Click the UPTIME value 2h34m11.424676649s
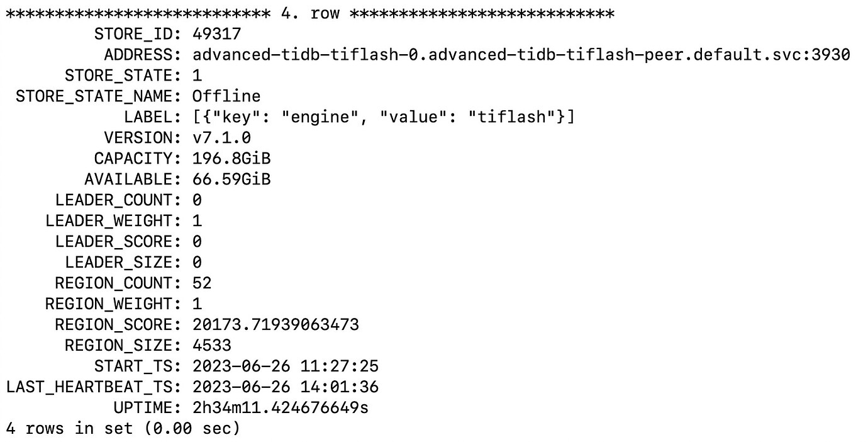The width and height of the screenshot is (868, 442). point(281,407)
